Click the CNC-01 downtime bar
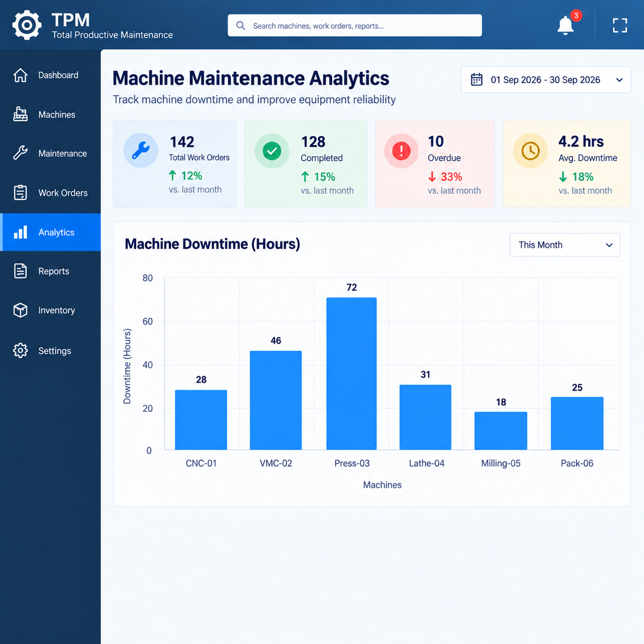 (x=201, y=420)
